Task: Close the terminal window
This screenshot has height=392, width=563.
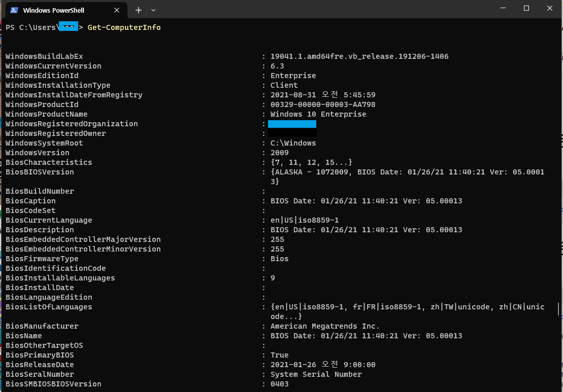Action: coord(550,8)
